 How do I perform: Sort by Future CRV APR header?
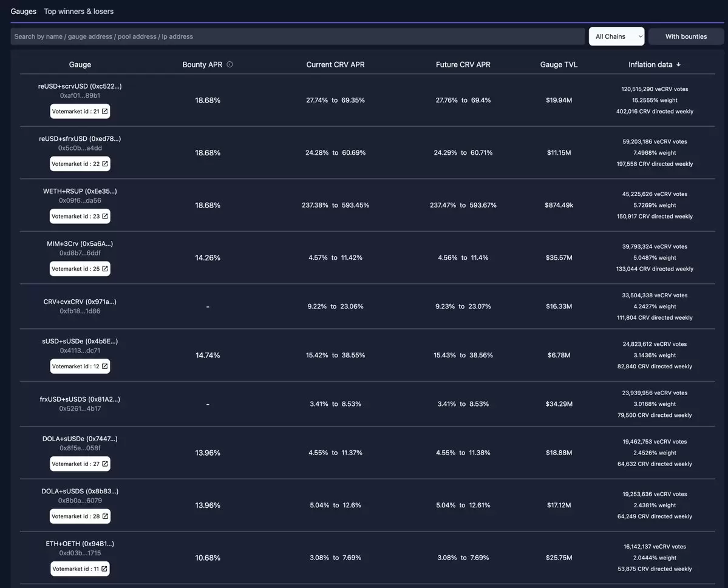click(463, 64)
